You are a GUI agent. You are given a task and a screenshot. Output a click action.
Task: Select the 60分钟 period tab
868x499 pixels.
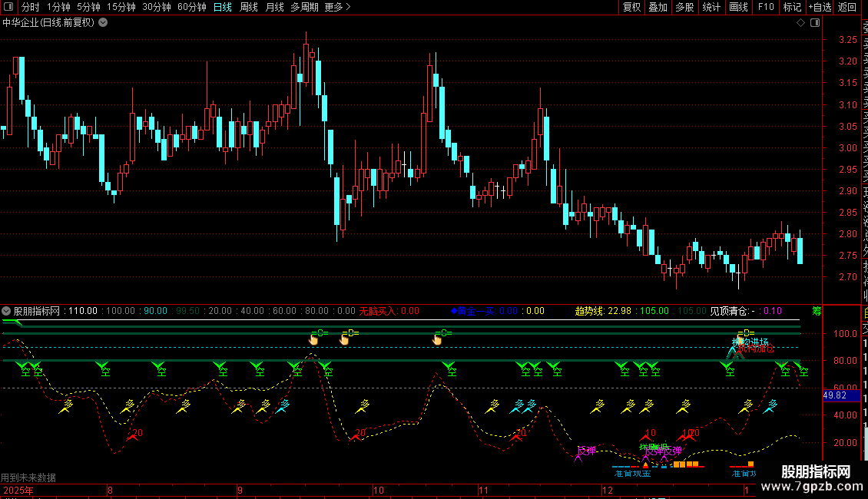pyautogui.click(x=191, y=7)
